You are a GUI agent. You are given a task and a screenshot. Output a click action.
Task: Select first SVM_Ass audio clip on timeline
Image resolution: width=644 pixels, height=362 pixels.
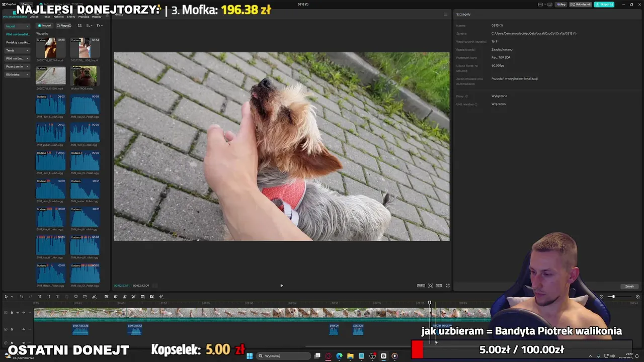pyautogui.click(x=80, y=329)
